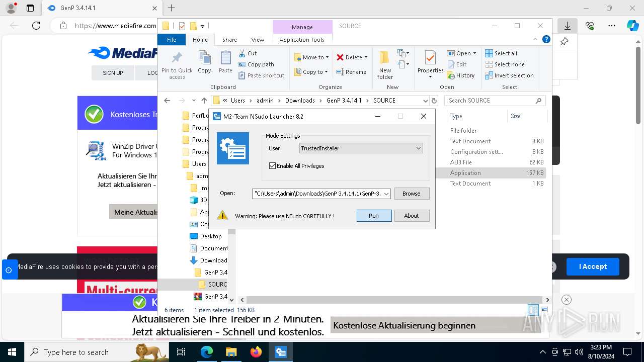Click Invert selection in the ribbon

click(509, 75)
